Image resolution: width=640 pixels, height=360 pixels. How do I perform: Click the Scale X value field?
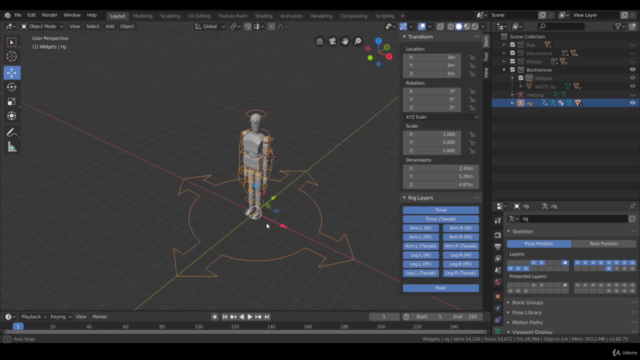click(432, 134)
